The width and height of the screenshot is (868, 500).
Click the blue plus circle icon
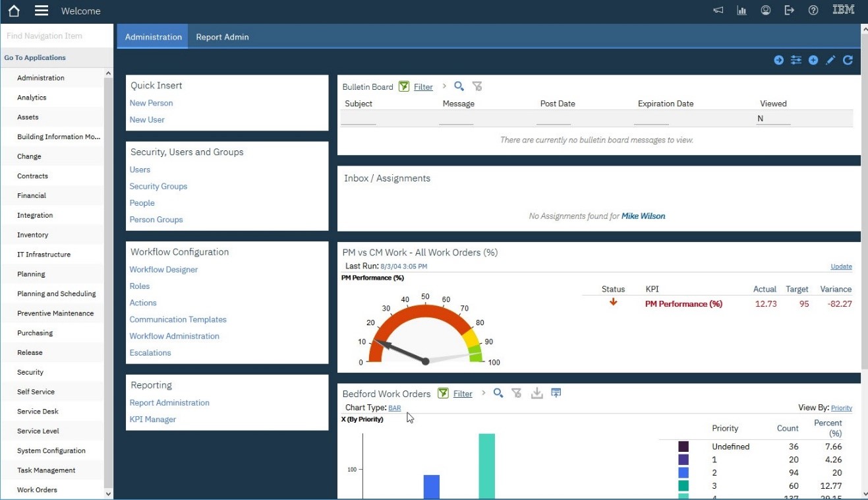click(x=813, y=60)
